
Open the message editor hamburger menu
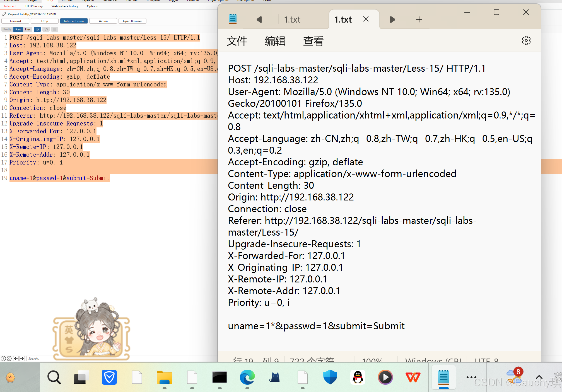coord(55,29)
